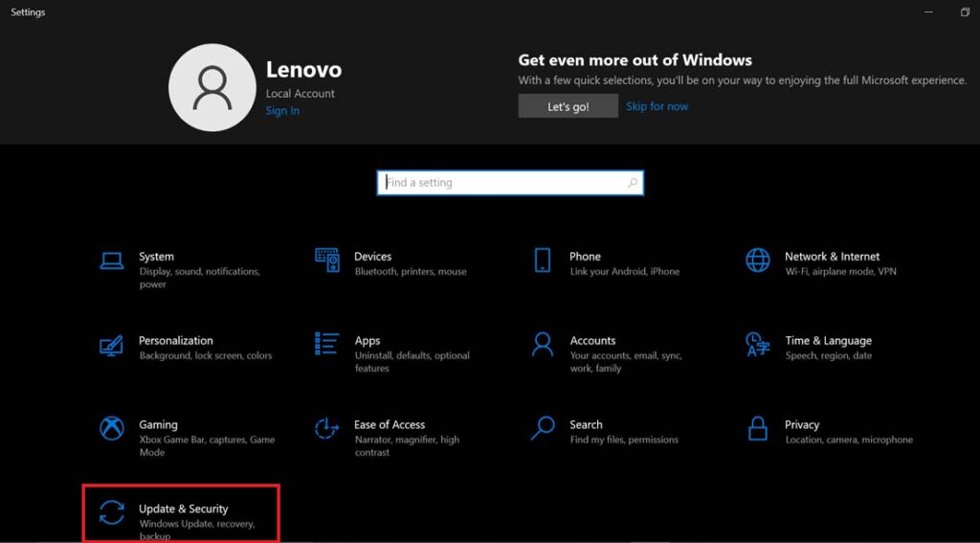Open the System settings laptop icon
This screenshot has width=980, height=543.
click(112, 260)
